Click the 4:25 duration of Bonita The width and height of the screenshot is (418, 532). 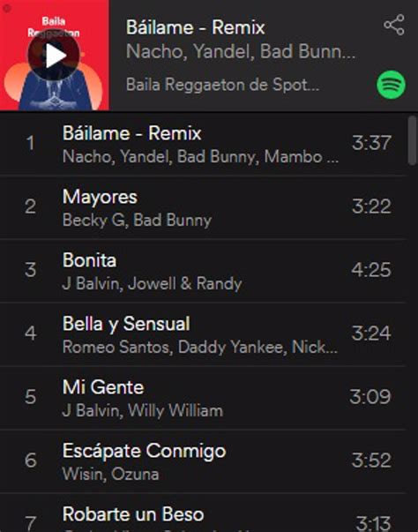(371, 270)
